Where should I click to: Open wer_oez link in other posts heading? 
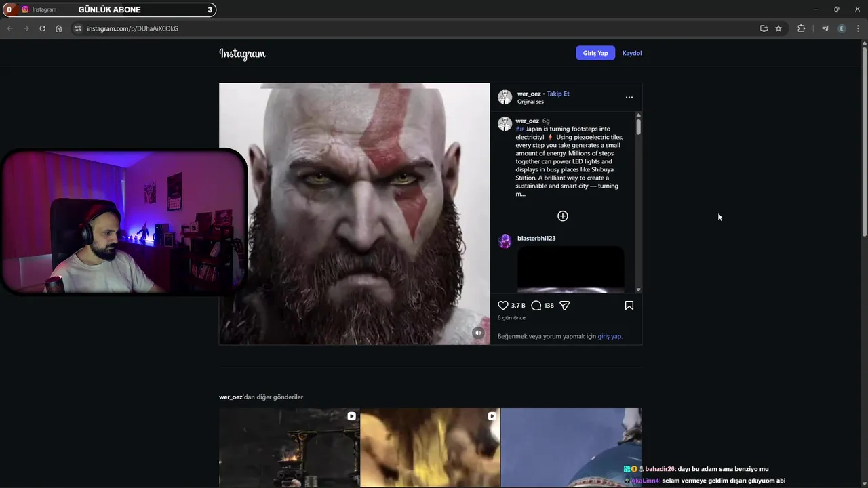click(x=231, y=397)
